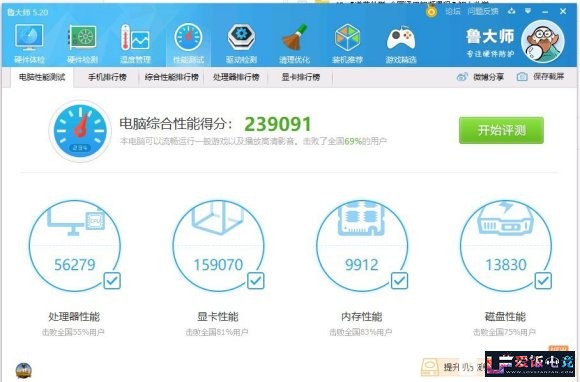This screenshot has height=382, width=580.
Task: Click the 鲁大师 mascot avatar
Action: pos(543,41)
